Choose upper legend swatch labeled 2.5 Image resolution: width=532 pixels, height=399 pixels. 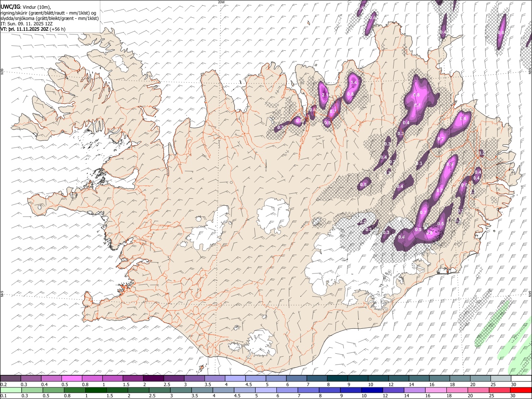click(x=174, y=378)
